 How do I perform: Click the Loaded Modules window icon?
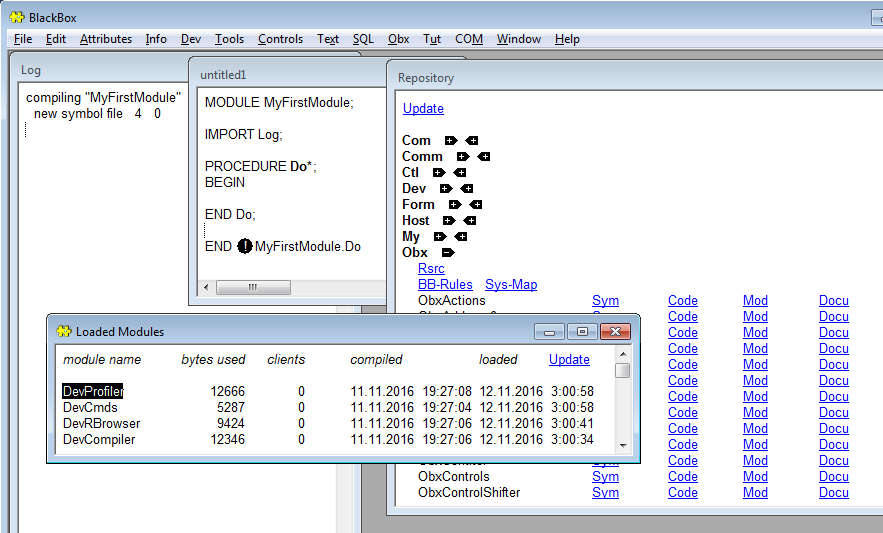64,332
